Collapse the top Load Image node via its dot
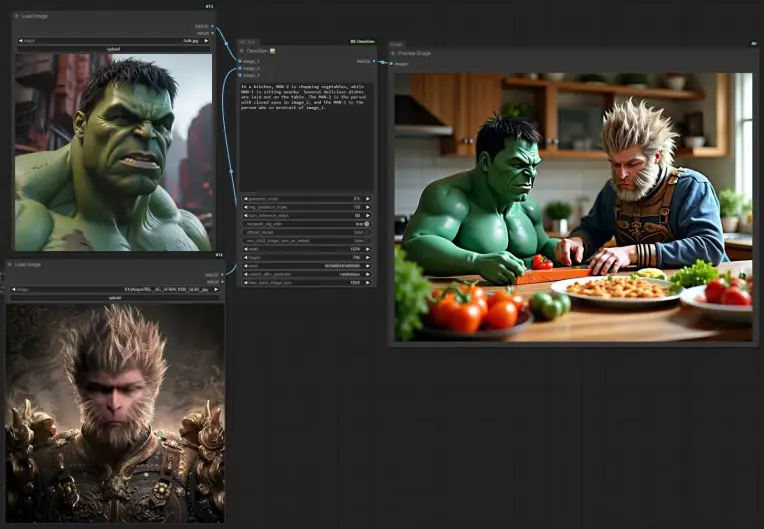 click(x=16, y=16)
